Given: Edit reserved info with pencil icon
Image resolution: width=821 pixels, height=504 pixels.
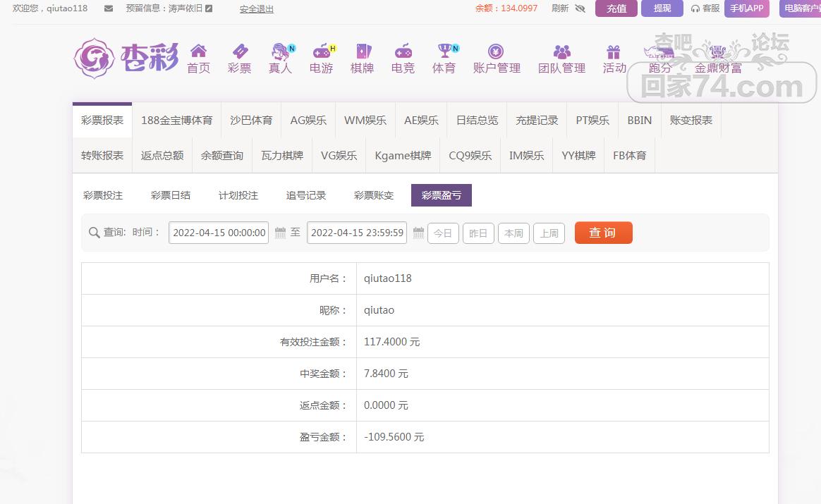Looking at the screenshot, I should tap(209, 8).
